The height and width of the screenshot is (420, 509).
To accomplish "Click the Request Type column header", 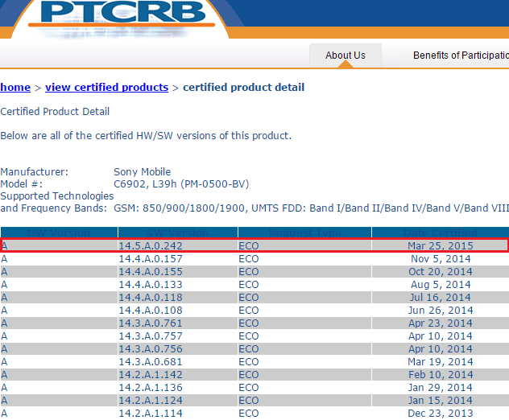I will click(x=304, y=233).
